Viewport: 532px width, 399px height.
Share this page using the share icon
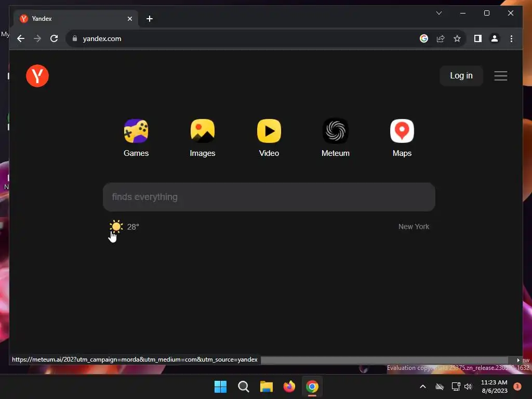pyautogui.click(x=441, y=38)
